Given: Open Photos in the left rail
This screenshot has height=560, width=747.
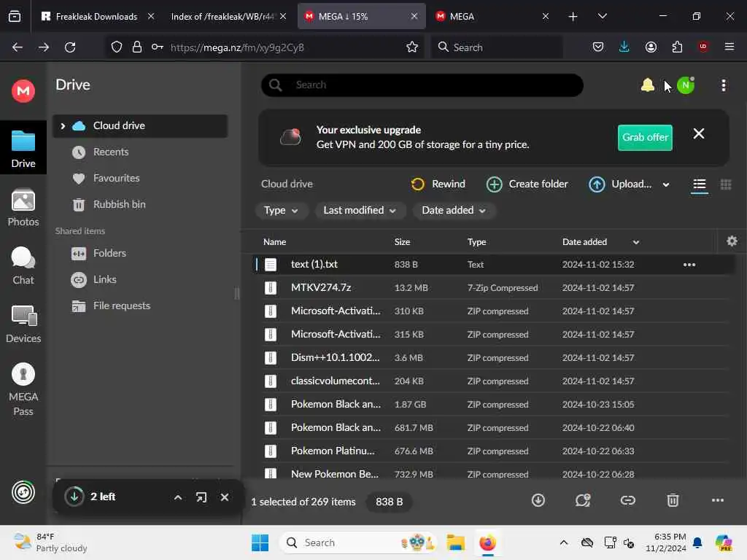Looking at the screenshot, I should tap(23, 208).
